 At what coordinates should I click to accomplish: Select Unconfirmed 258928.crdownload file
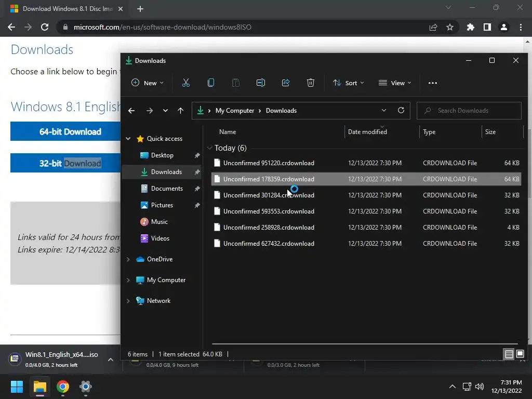(x=366, y=228)
